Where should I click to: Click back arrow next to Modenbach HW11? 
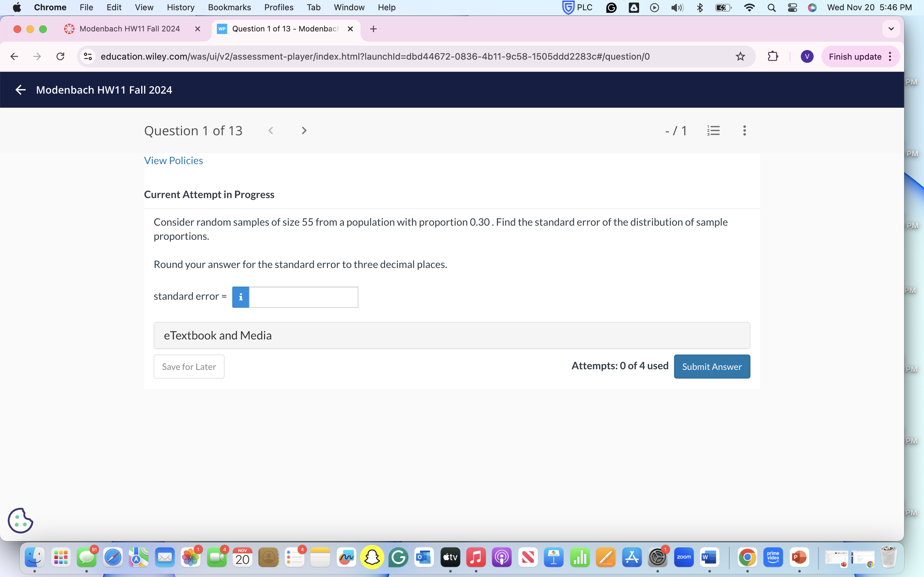tap(20, 90)
